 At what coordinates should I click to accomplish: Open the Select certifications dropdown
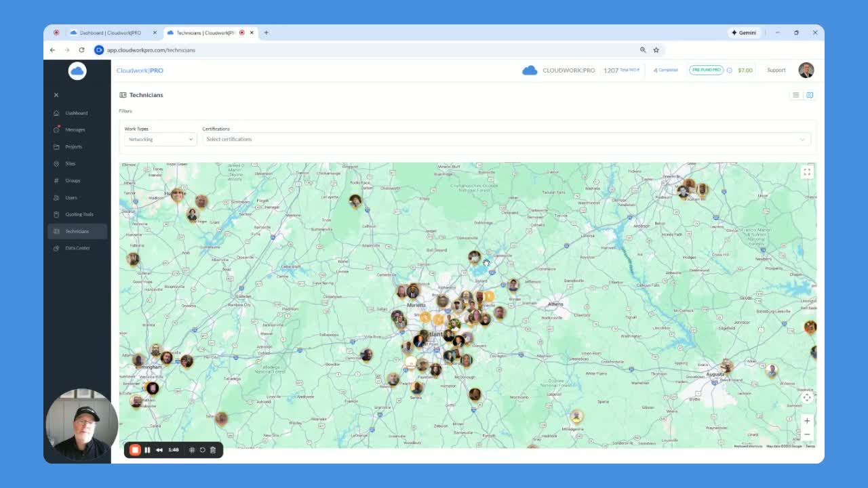[x=506, y=139]
